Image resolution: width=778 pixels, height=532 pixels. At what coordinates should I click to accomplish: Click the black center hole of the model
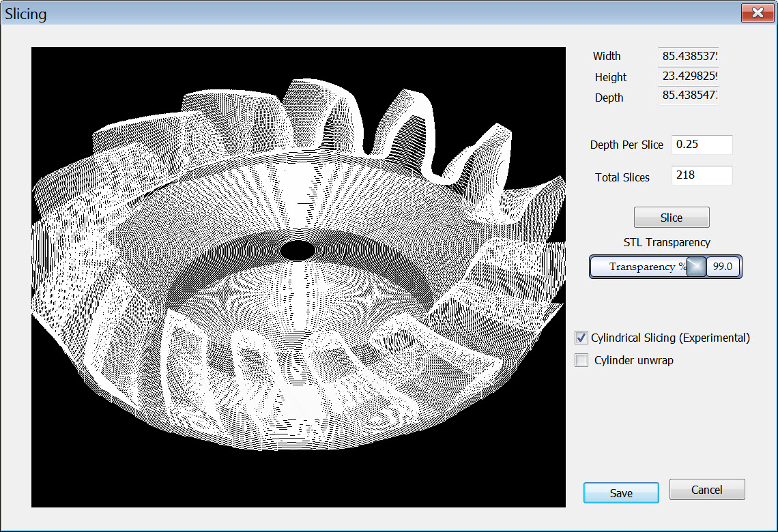pos(298,250)
